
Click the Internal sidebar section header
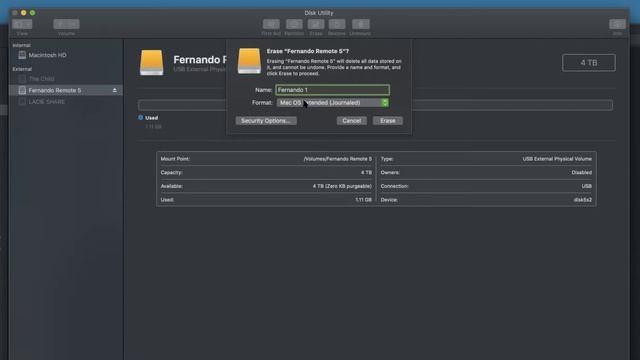point(21,45)
